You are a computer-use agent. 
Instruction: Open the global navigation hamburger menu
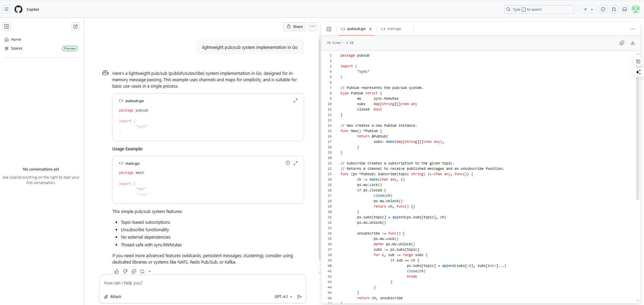click(x=6, y=9)
